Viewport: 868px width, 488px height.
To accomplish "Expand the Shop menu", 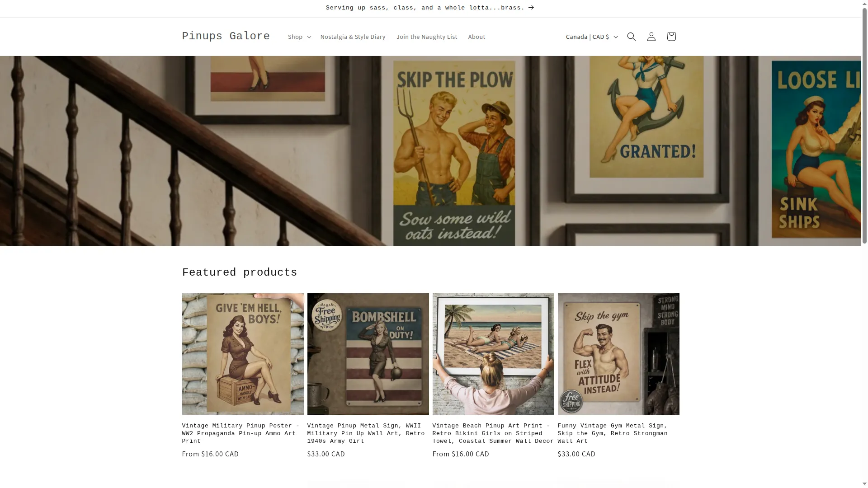I will tap(299, 37).
